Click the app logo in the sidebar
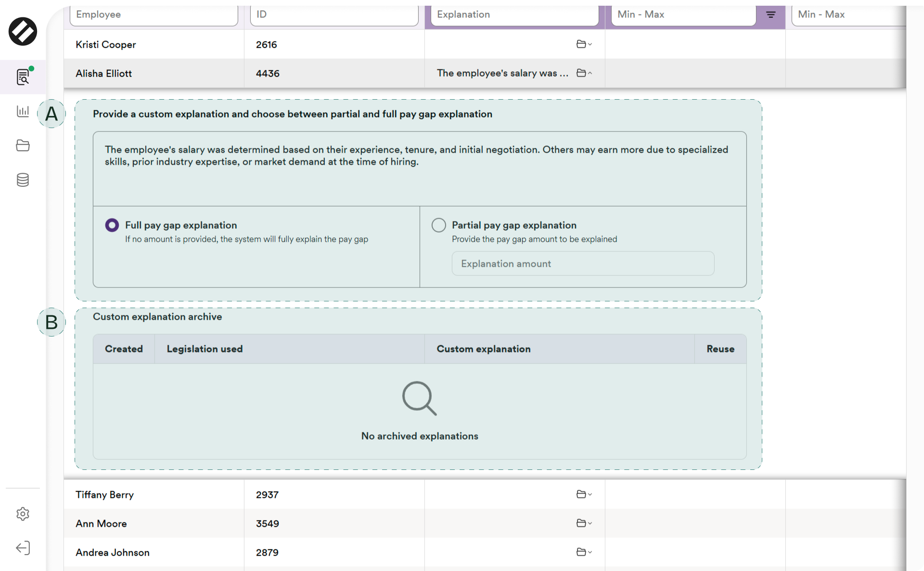This screenshot has width=924, height=571. pyautogui.click(x=23, y=32)
